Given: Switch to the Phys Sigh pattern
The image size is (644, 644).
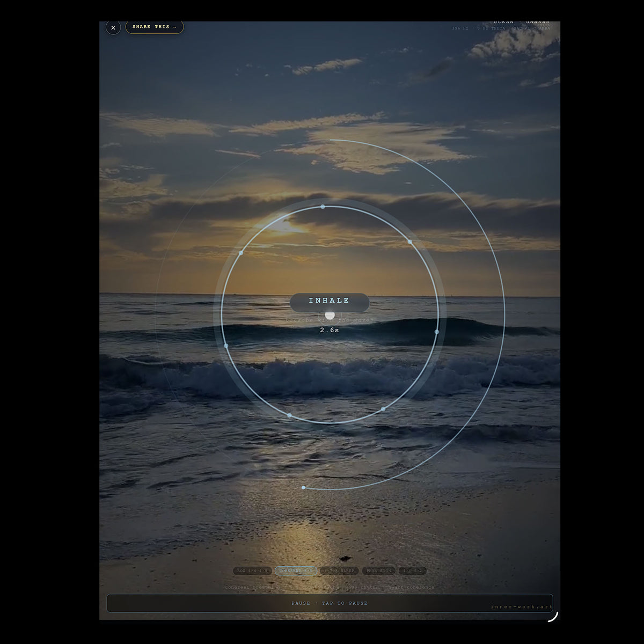Looking at the screenshot, I should [379, 571].
